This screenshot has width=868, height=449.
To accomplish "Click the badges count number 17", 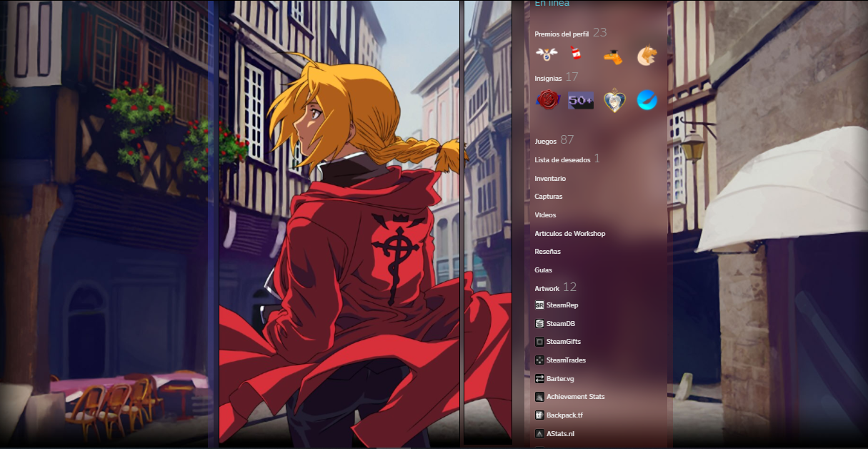I will 572,77.
